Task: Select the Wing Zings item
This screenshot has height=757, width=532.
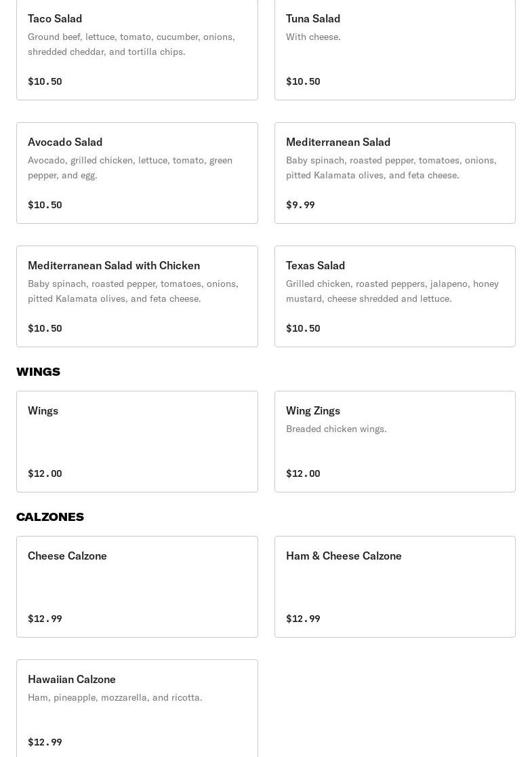Action: pos(394,442)
